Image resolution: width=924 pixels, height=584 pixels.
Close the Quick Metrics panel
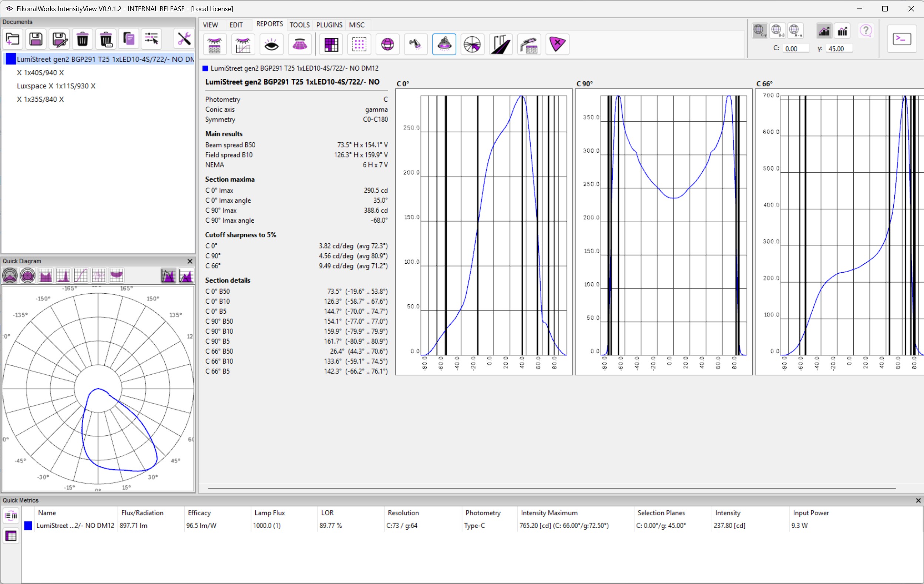[x=918, y=500]
